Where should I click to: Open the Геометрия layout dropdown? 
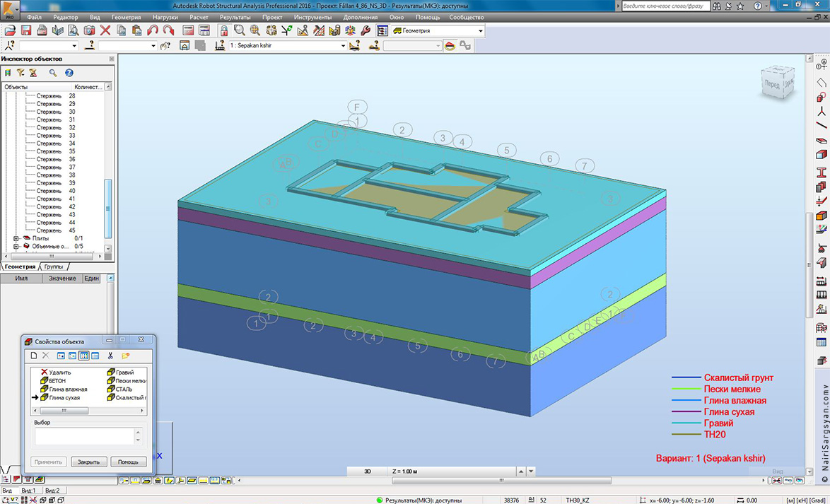click(481, 30)
